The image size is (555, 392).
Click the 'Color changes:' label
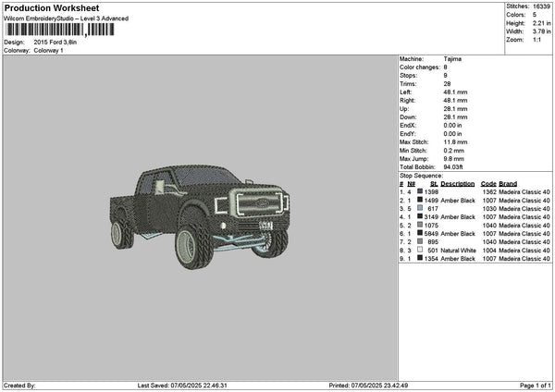(420, 67)
